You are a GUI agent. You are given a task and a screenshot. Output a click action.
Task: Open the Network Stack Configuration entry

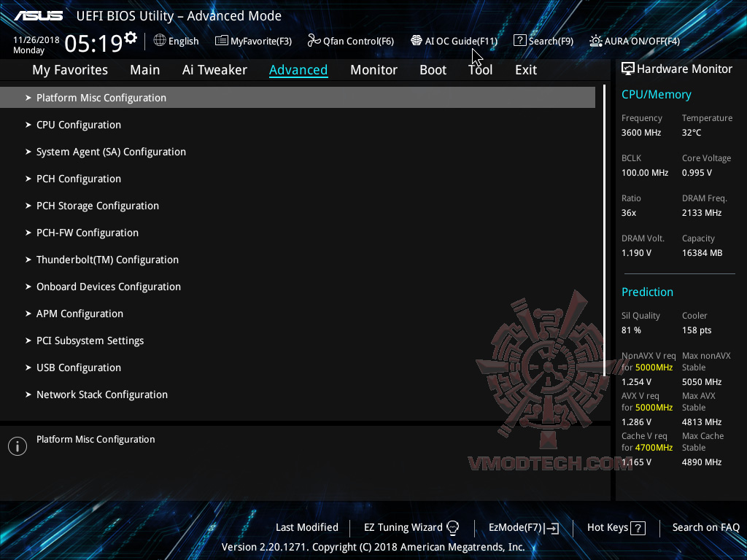tap(102, 394)
